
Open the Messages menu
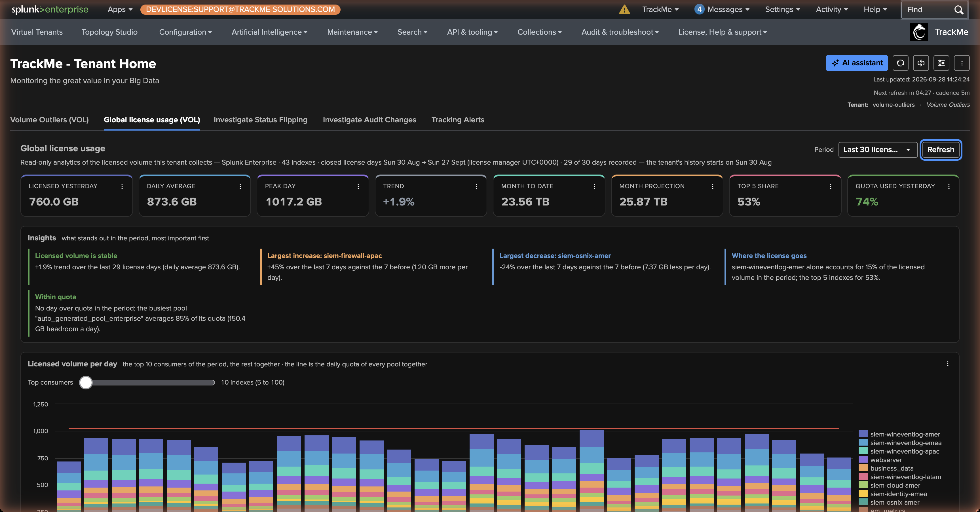728,10
